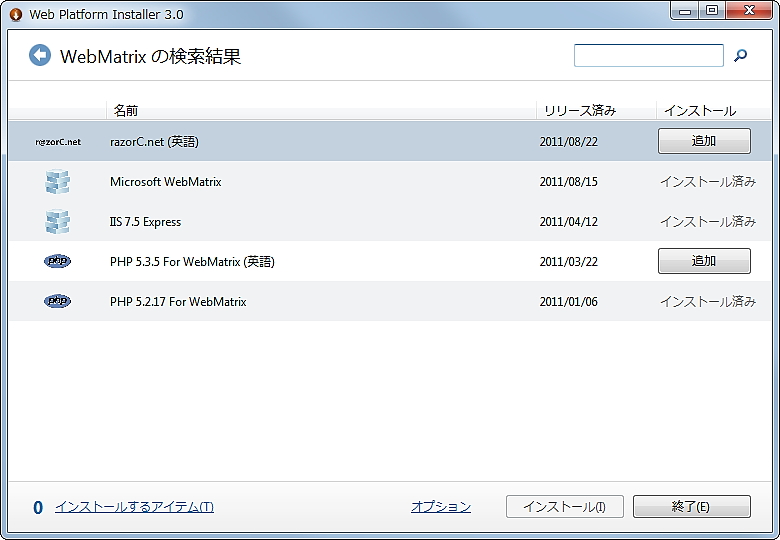Viewport: 780px width, 540px height.
Task: Click the 2011/08/22 release date
Action: [569, 142]
